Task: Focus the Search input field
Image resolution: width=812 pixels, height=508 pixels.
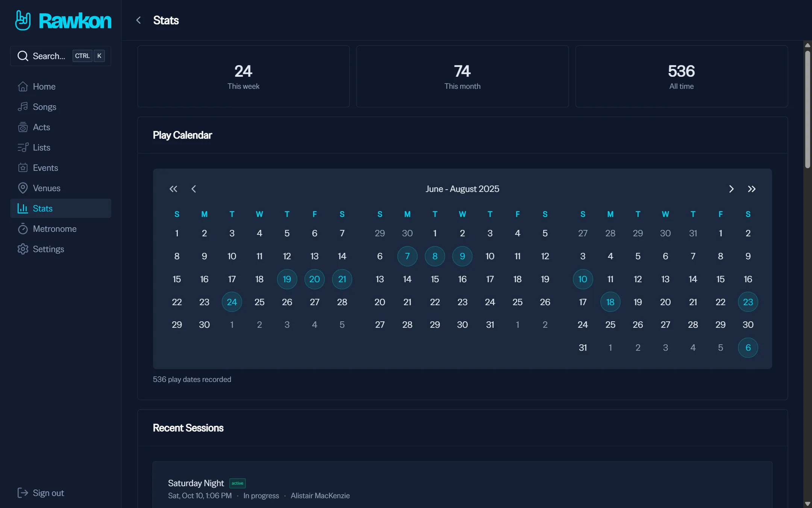Action: 61,56
